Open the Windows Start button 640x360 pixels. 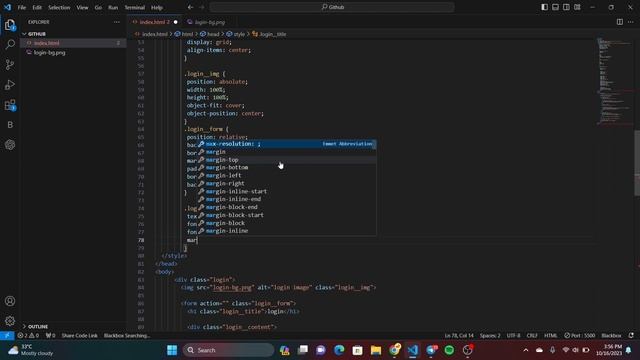[x=172, y=350]
